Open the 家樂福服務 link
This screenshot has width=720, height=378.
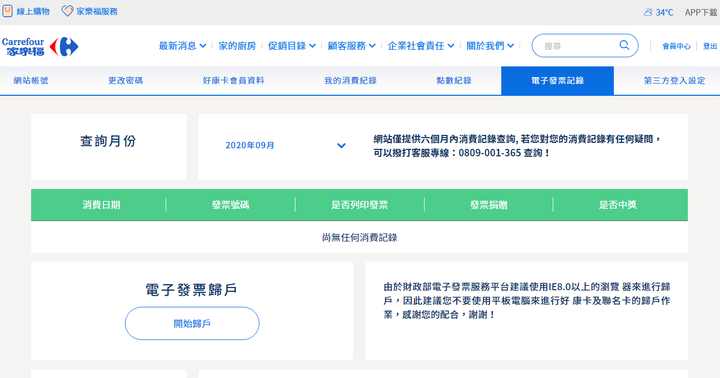[97, 11]
